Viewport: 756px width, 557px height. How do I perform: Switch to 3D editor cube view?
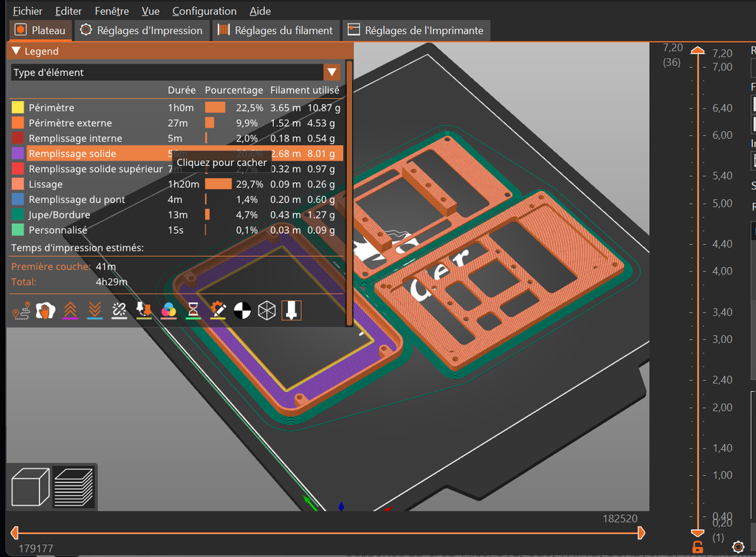31,486
